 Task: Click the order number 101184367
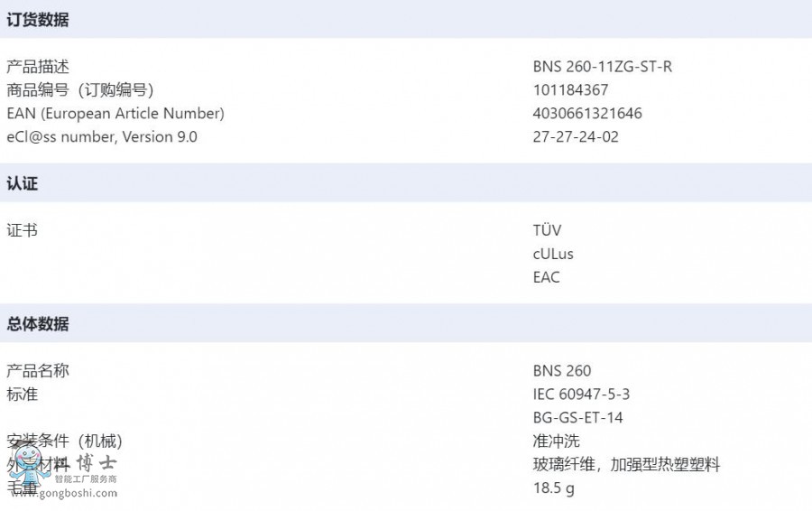pyautogui.click(x=570, y=89)
